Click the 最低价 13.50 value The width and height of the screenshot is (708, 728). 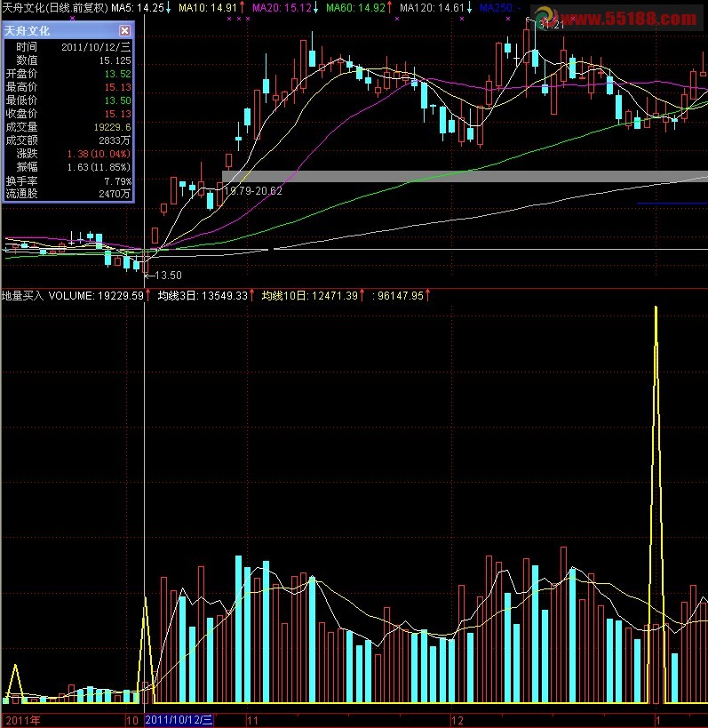pos(118,100)
